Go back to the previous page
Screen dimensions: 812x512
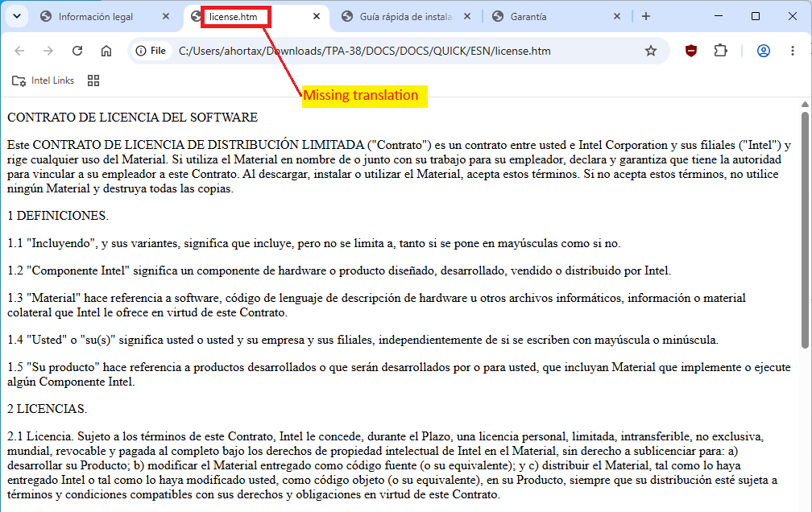pyautogui.click(x=19, y=51)
